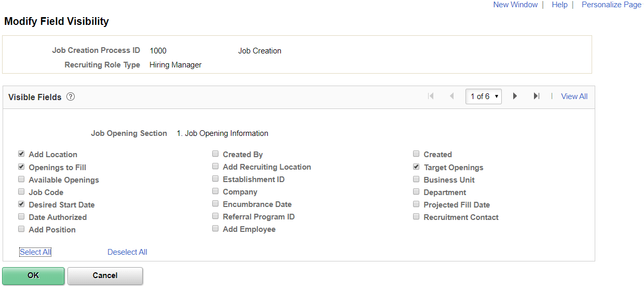The image size is (644, 304).
Task: Click the previous page arrow in Visible Fields
Action: tap(451, 96)
